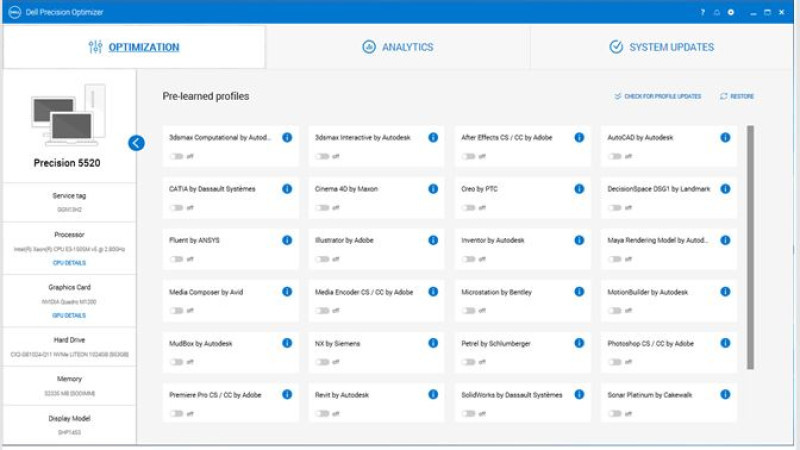Show Media Composer by Avid info
The image size is (800, 450).
[287, 291]
